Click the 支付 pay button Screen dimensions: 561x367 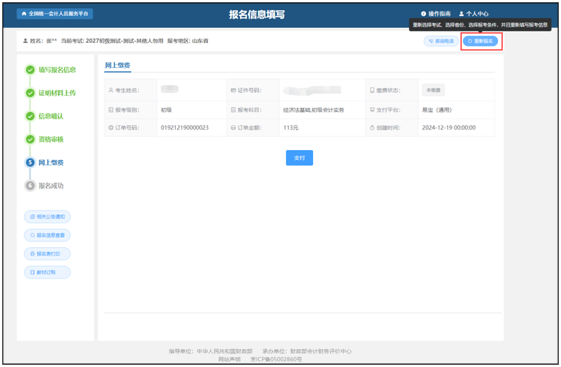pos(299,158)
